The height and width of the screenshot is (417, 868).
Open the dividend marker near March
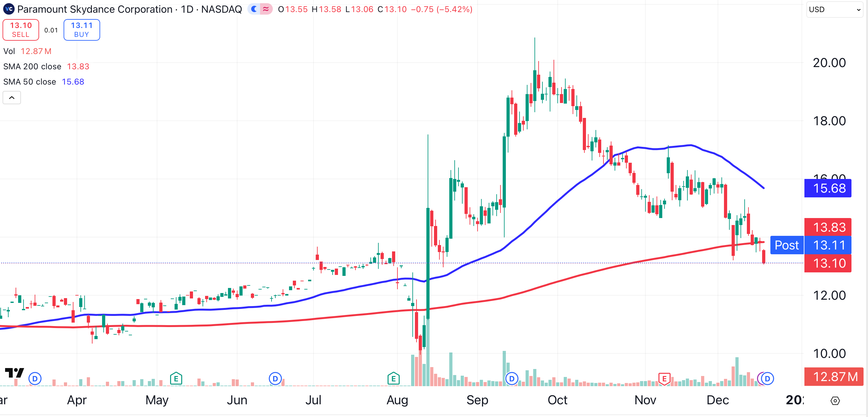35,379
